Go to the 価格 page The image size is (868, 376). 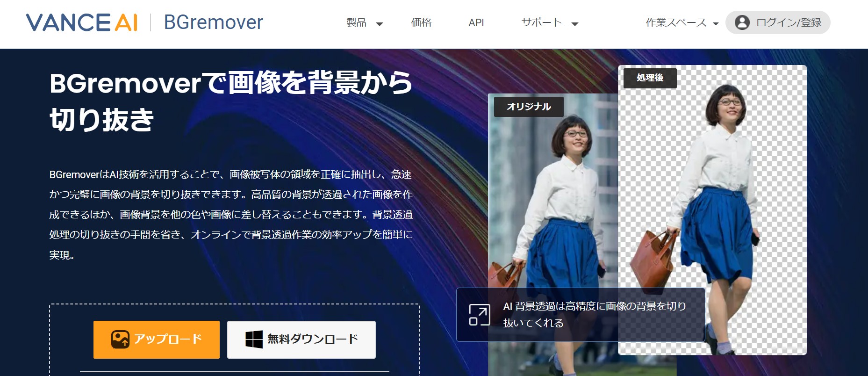421,22
